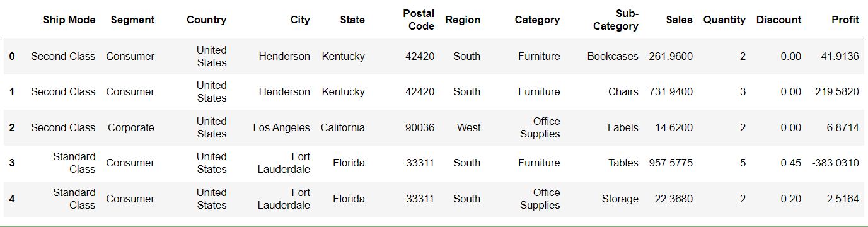
Task: Click the California state cell
Action: click(343, 127)
